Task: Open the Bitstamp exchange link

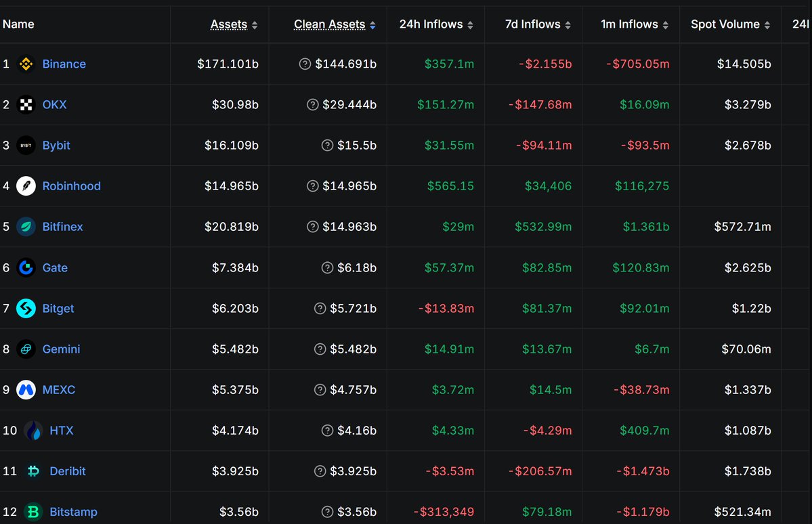Action: [74, 512]
